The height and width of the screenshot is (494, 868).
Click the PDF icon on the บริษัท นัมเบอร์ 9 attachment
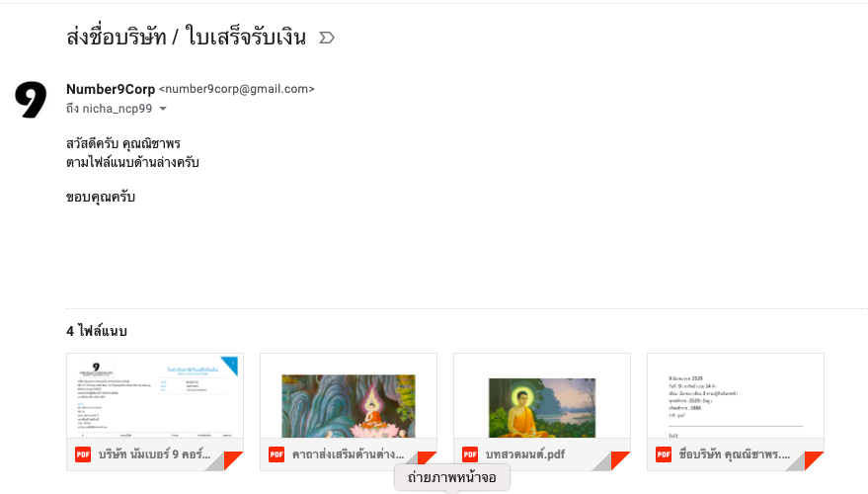[x=83, y=454]
